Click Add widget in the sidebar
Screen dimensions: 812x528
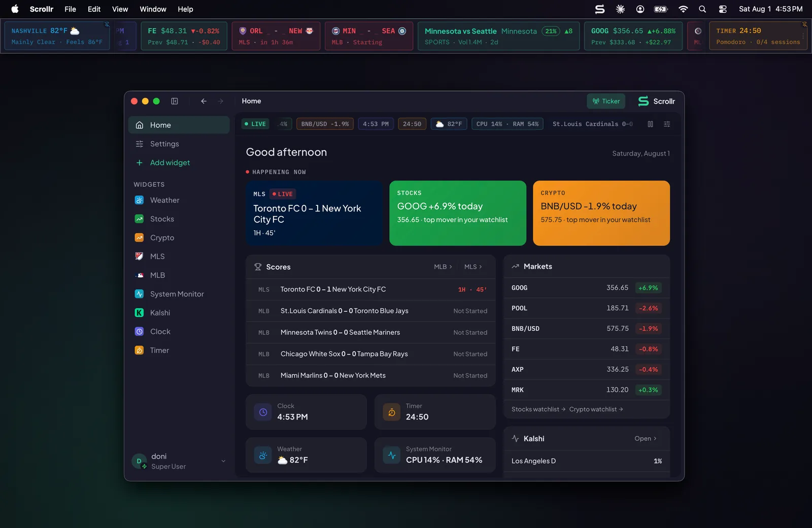click(179, 163)
